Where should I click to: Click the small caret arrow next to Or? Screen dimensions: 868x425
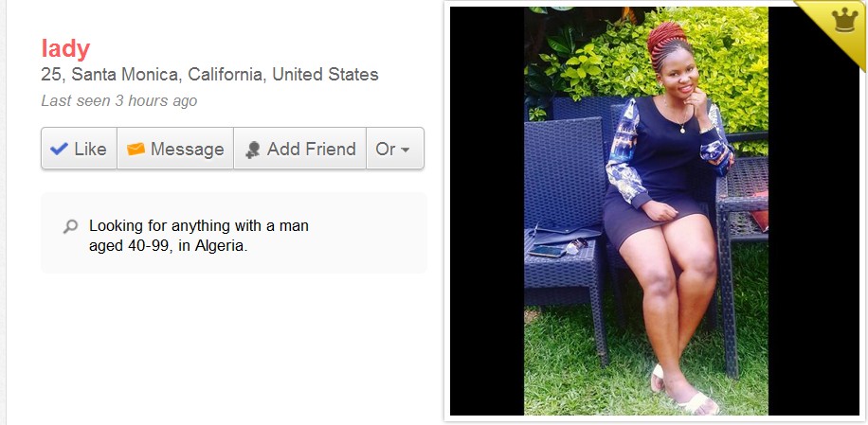click(x=406, y=150)
